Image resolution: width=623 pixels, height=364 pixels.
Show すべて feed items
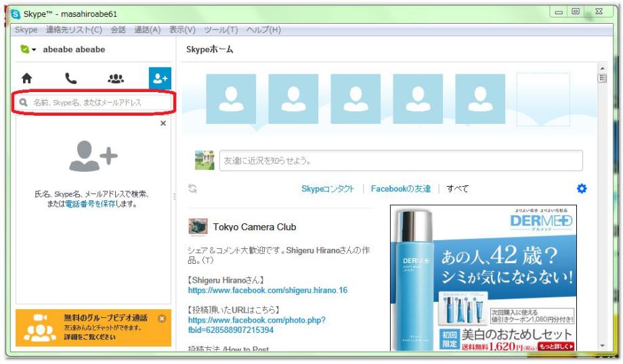pos(457,189)
